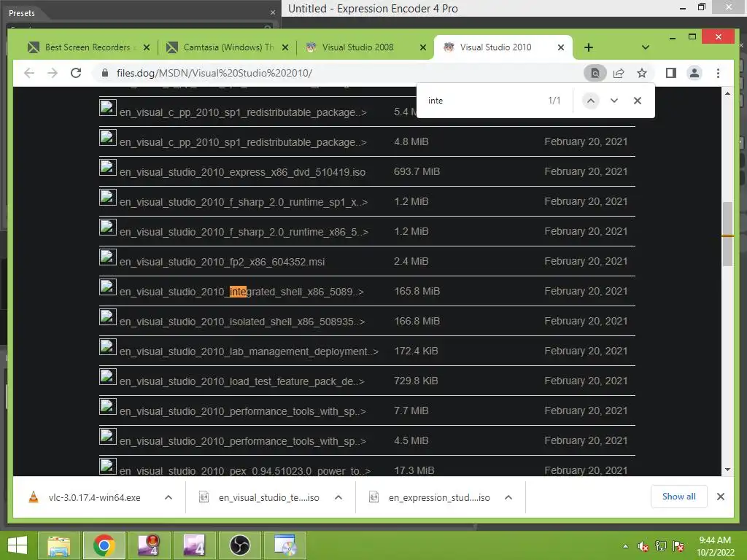Close the Visual Studio 2010 tab
The image size is (747, 560).
click(x=561, y=47)
